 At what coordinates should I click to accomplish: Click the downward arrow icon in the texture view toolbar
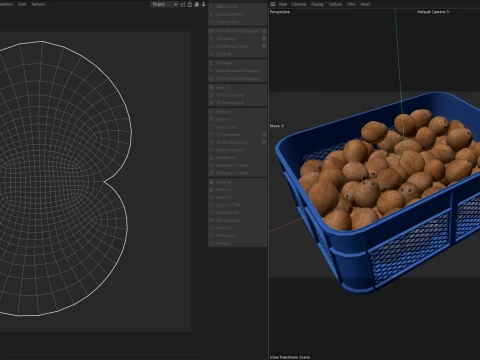pos(203,4)
